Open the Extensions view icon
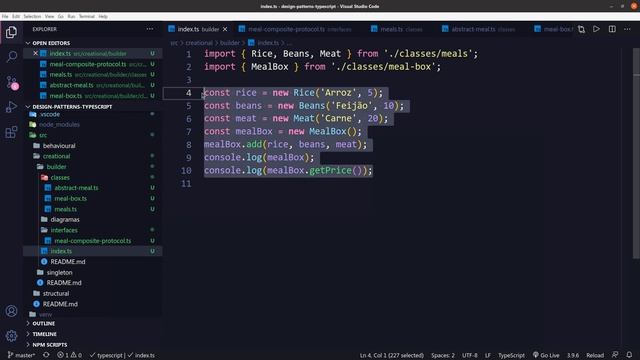Screen dimensions: 640x360 (11, 132)
